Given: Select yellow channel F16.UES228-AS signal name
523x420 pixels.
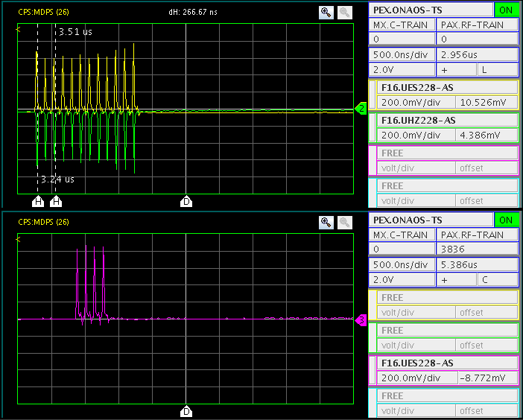Looking at the screenshot, I should pos(447,88).
